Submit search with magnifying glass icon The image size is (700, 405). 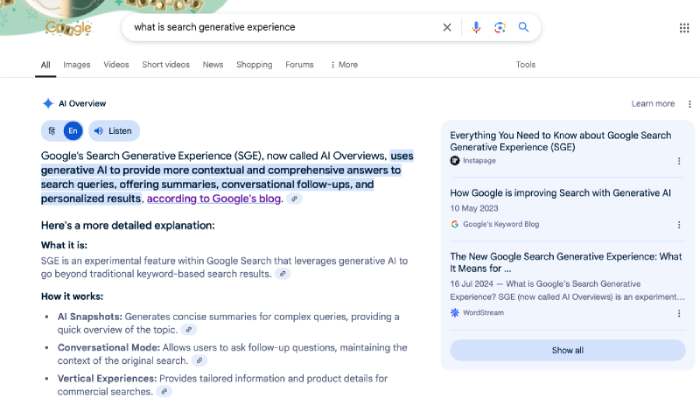[x=523, y=27]
